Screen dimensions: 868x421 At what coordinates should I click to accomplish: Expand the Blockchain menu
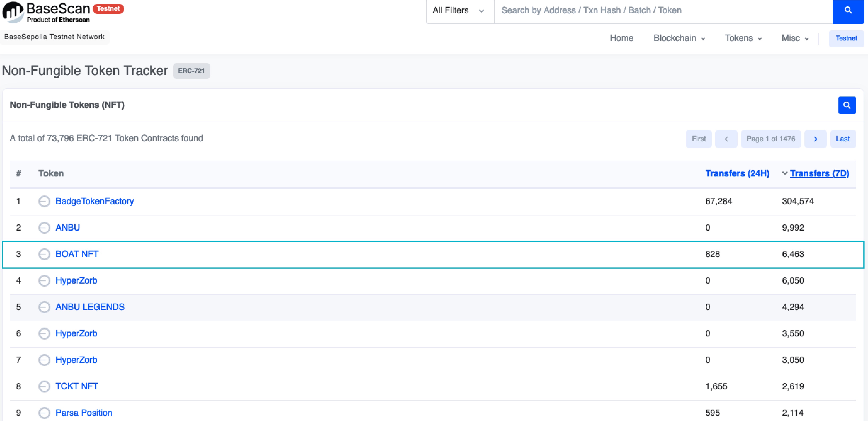[679, 38]
